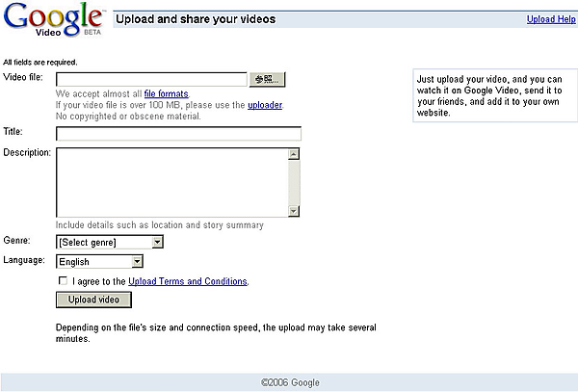
Task: Open the Upload Terms and Conditions link
Action: (x=188, y=281)
